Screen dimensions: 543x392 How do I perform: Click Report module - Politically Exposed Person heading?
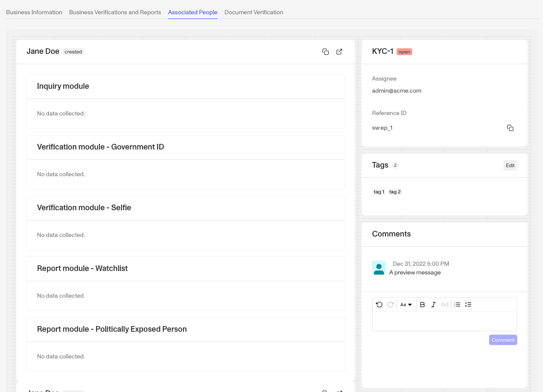click(x=112, y=329)
